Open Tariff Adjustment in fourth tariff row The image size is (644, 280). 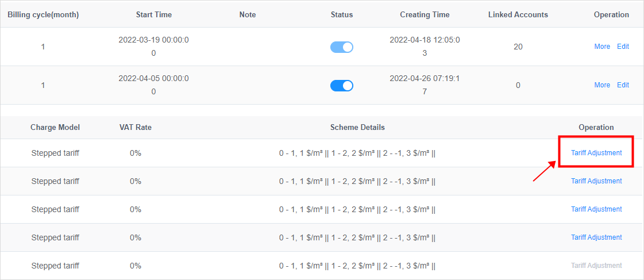[x=596, y=237]
